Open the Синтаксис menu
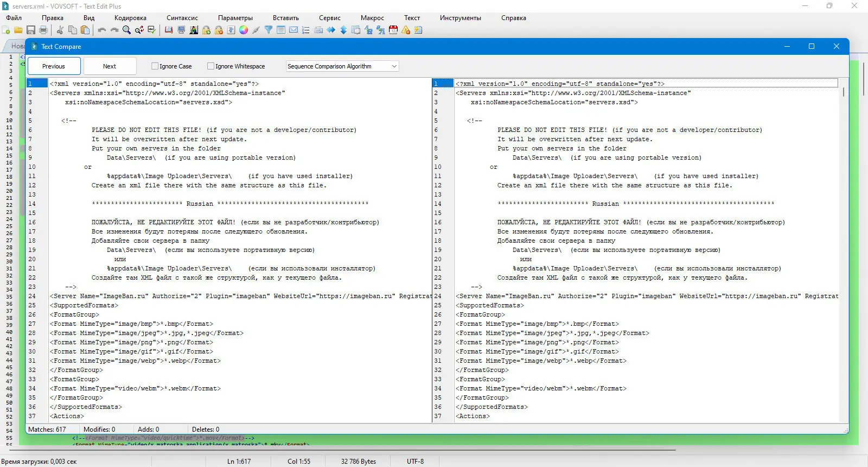This screenshot has width=868, height=467. pos(182,18)
